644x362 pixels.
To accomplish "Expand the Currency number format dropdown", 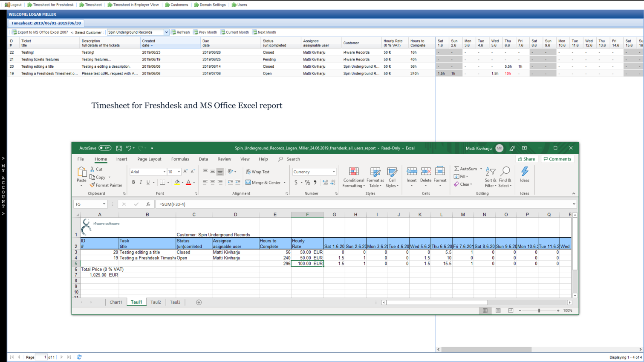I will pyautogui.click(x=334, y=172).
